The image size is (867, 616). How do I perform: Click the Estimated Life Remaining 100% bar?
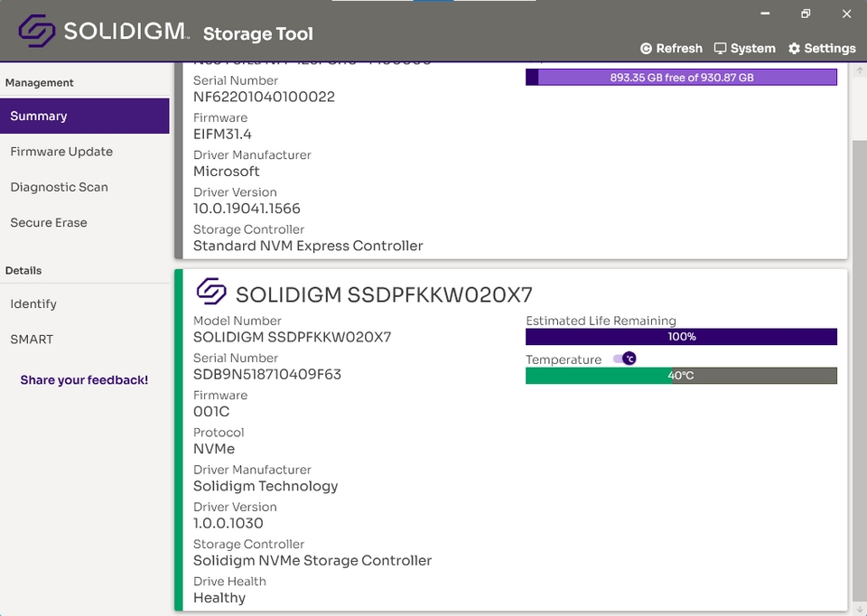681,336
